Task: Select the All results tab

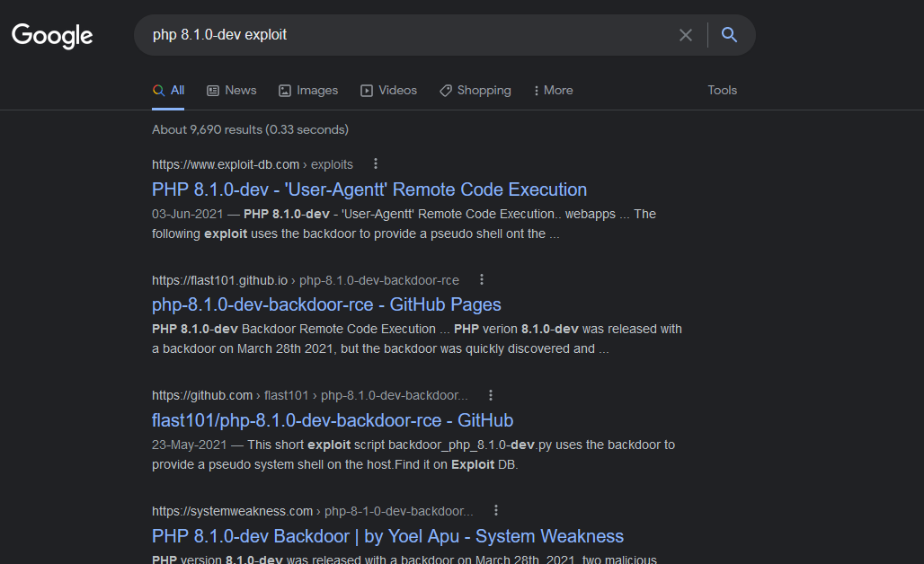Action: coord(168,90)
